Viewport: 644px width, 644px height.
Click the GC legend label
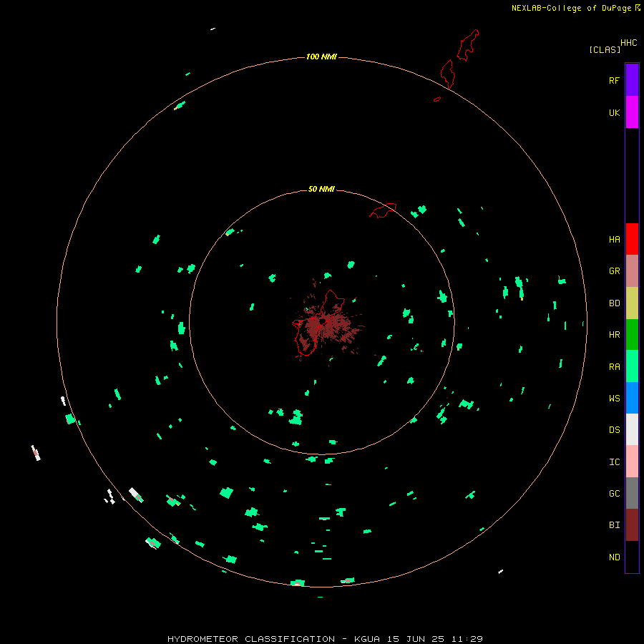[x=614, y=494]
